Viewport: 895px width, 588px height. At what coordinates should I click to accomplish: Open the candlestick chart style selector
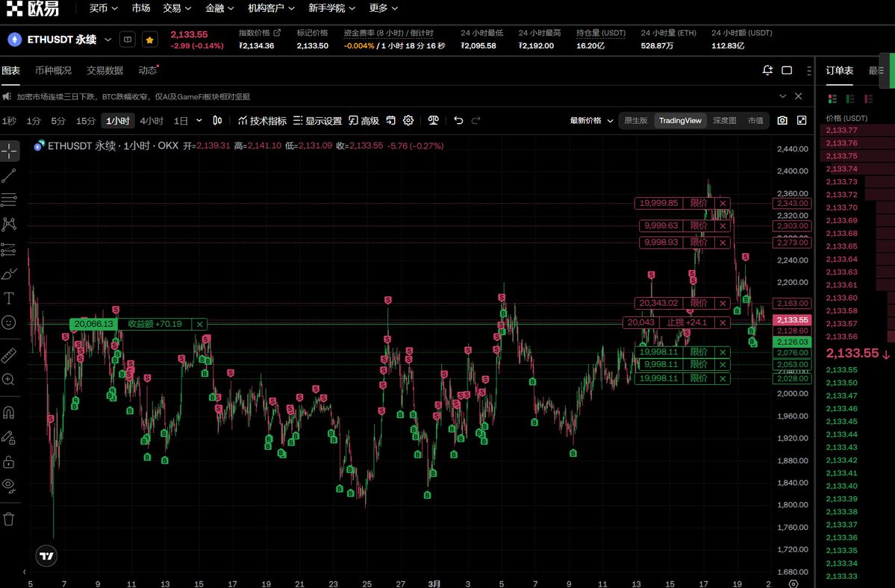point(217,120)
